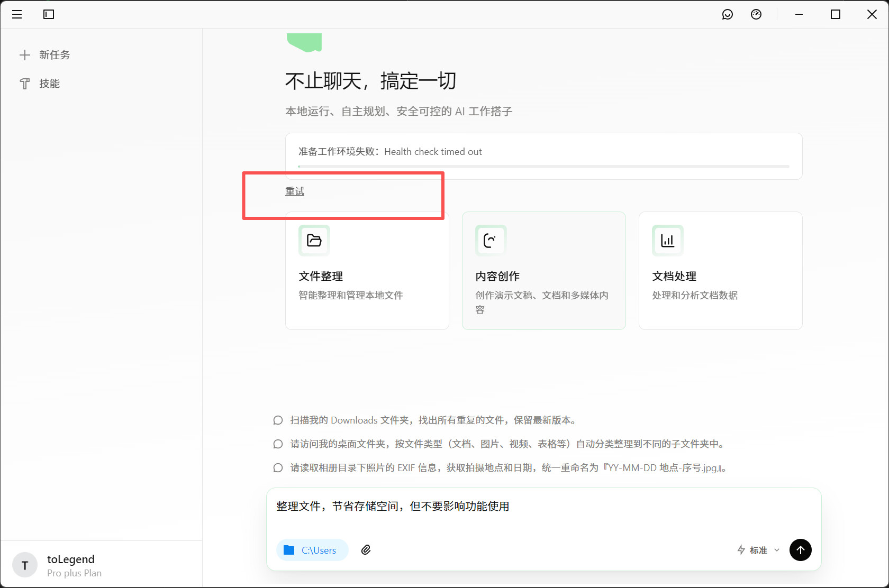This screenshot has height=588, width=889.
Task: Click the 重试 retry link
Action: [295, 191]
